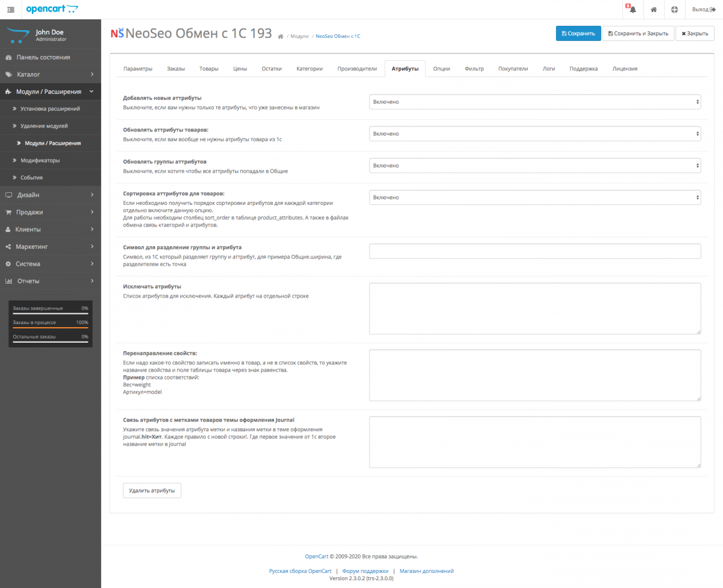
Task: Click the Закрыть button
Action: 695,34
